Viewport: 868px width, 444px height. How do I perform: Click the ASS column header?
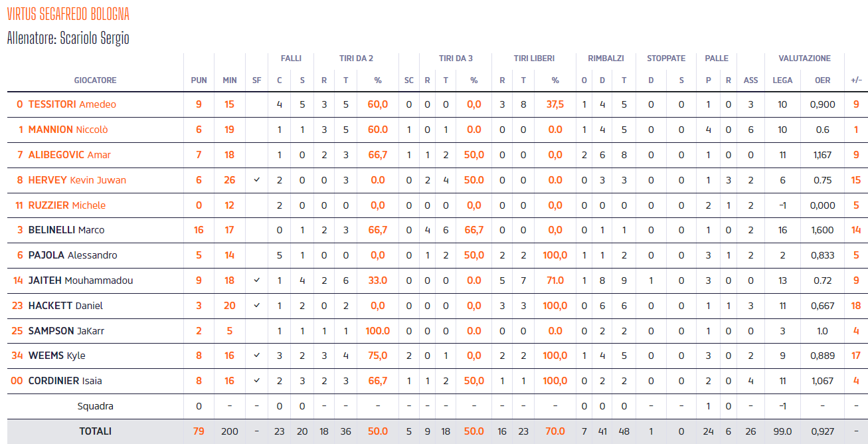coord(750,80)
